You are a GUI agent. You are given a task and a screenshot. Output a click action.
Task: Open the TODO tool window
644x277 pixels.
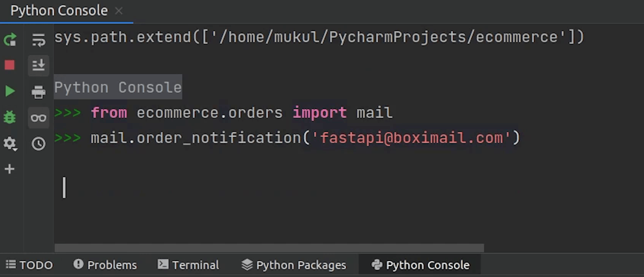[x=29, y=265]
